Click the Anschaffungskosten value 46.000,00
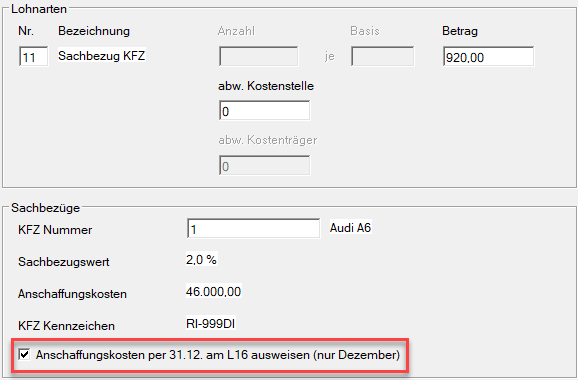 point(213,292)
